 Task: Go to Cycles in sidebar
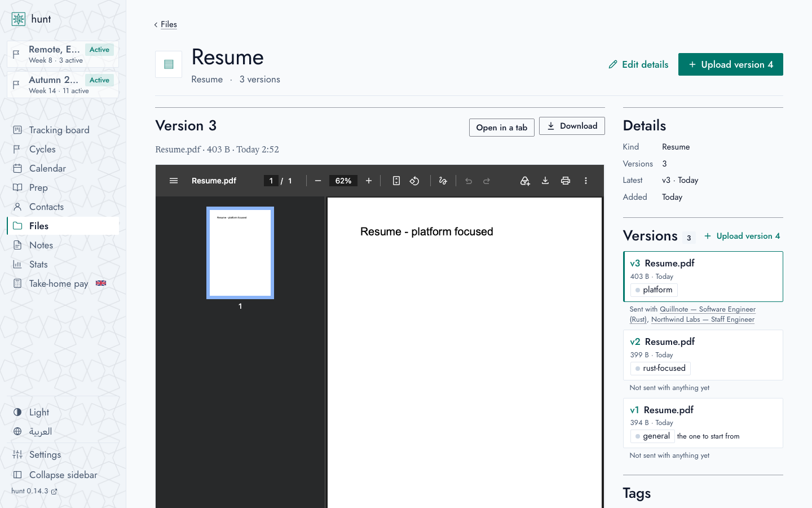[x=63, y=149]
